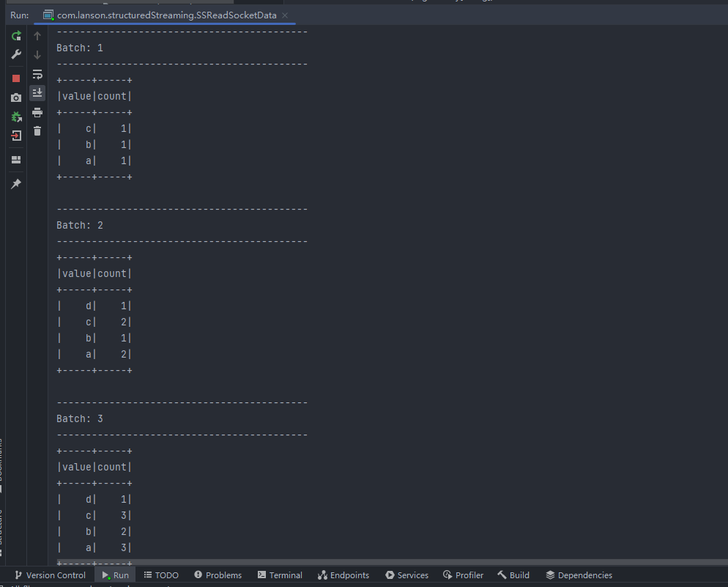Toggle the pin tab icon
The height and width of the screenshot is (587, 728).
(16, 184)
